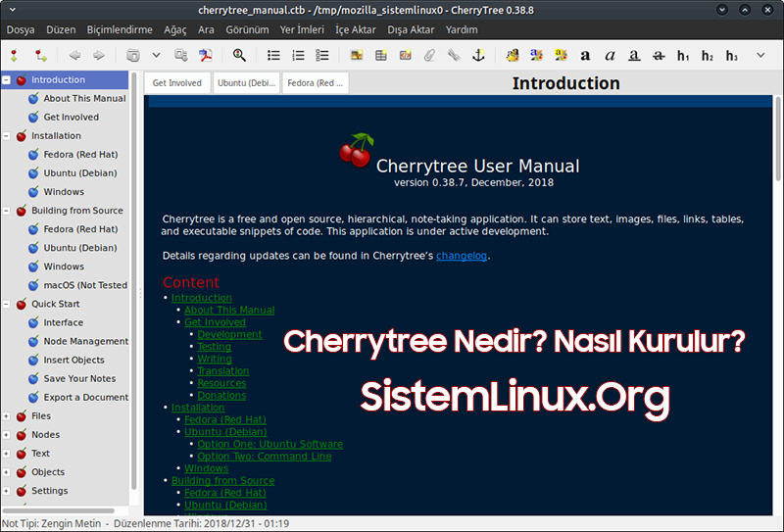The width and height of the screenshot is (784, 532).
Task: Open the Dışa Aktar menu
Action: click(411, 30)
